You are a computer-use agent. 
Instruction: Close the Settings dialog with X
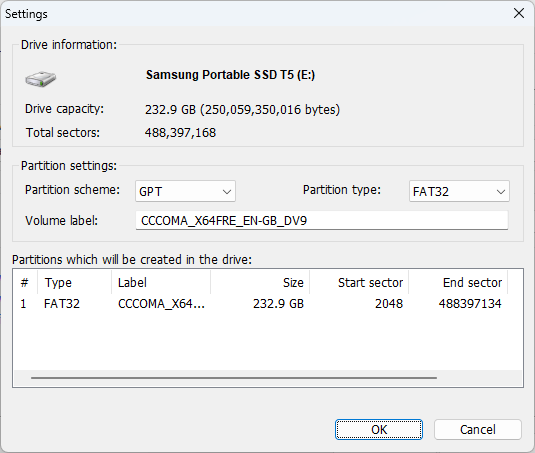click(x=519, y=13)
